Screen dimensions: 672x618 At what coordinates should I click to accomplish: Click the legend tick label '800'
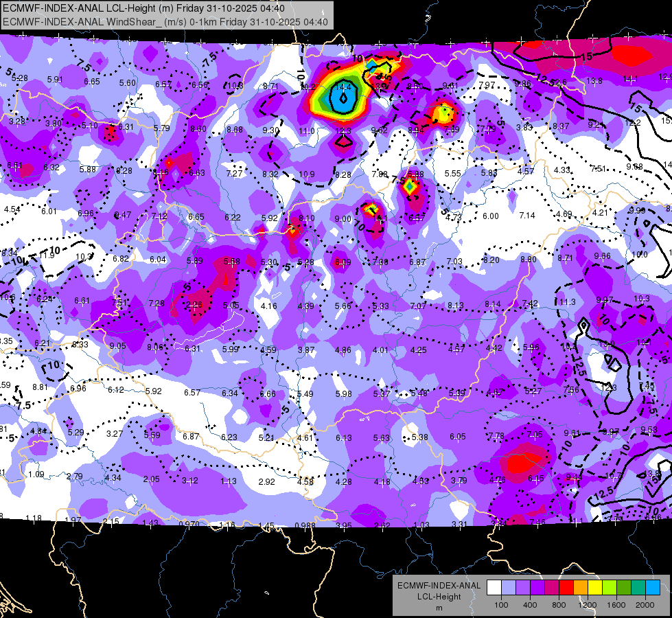(x=559, y=605)
